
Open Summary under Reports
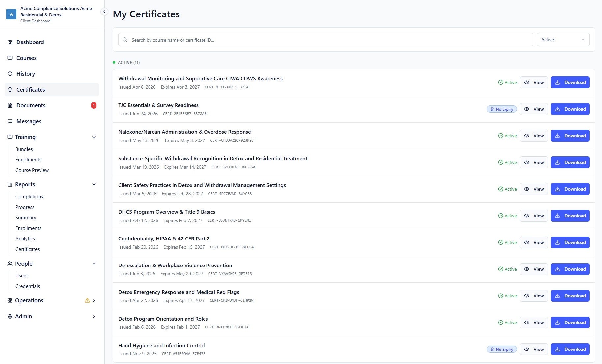(26, 218)
